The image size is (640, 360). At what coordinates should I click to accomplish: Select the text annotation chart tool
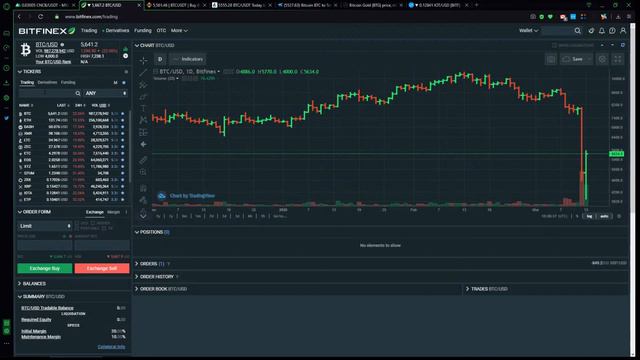(x=143, y=108)
